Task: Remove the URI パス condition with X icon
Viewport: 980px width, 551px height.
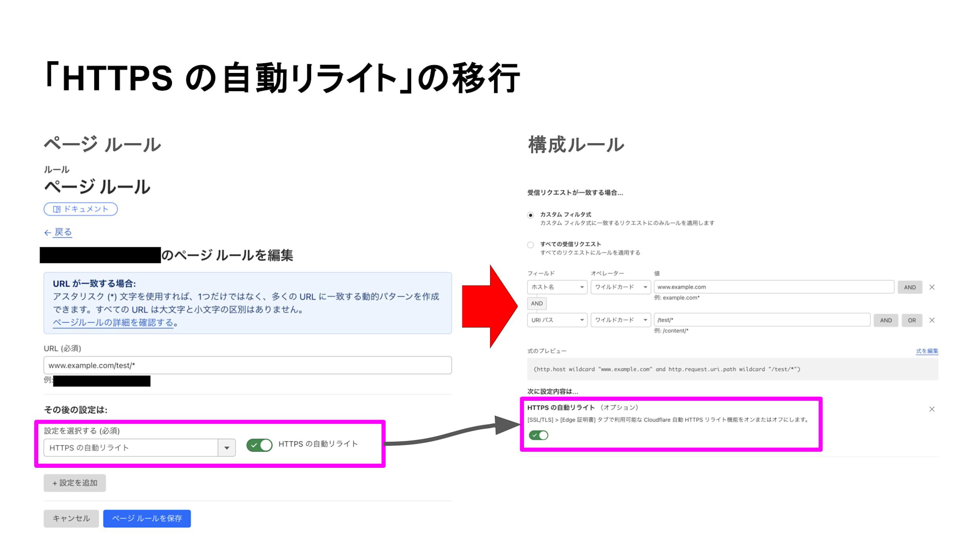Action: 932,320
